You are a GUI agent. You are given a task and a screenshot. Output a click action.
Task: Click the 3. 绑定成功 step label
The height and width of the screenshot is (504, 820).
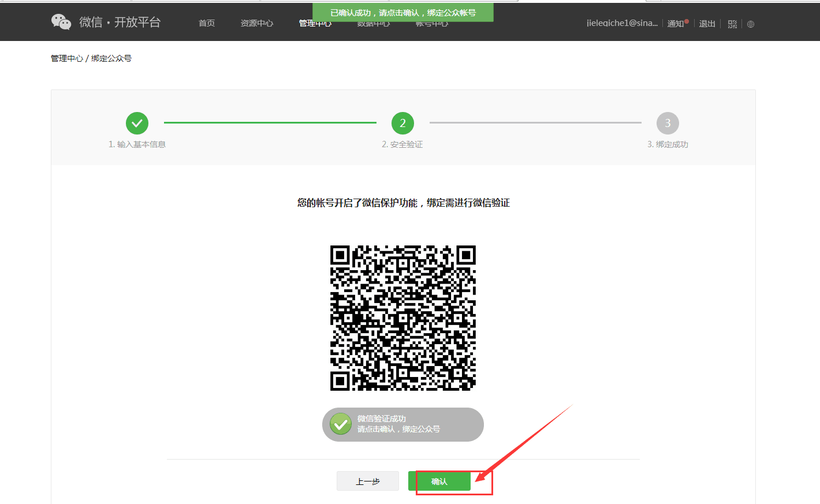[668, 144]
